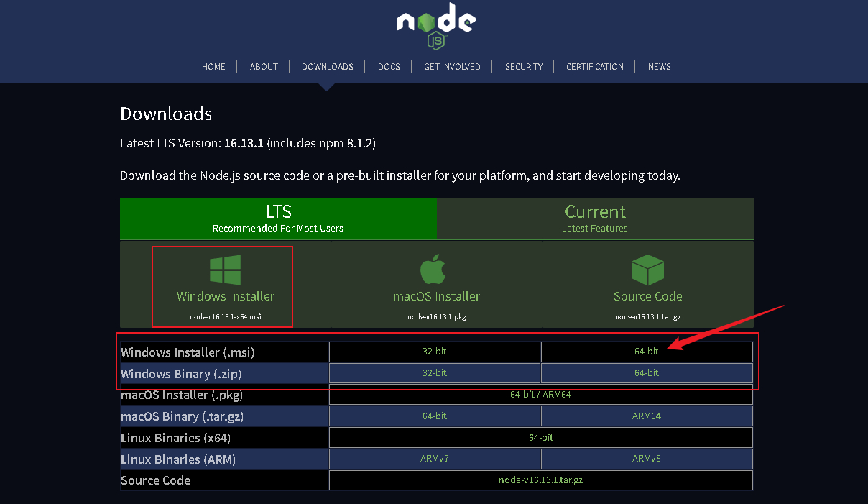Click the Linux Binaries (ARM) row label
868x504 pixels.
(178, 459)
